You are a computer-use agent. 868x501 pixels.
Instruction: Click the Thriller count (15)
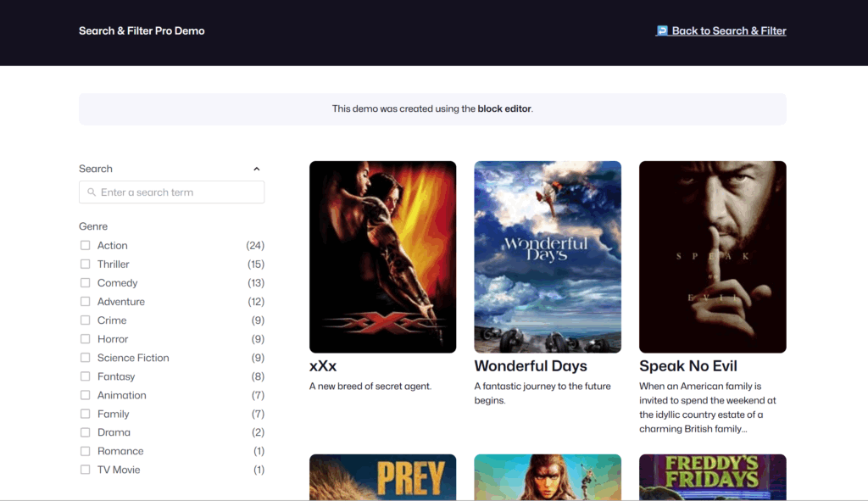point(256,264)
